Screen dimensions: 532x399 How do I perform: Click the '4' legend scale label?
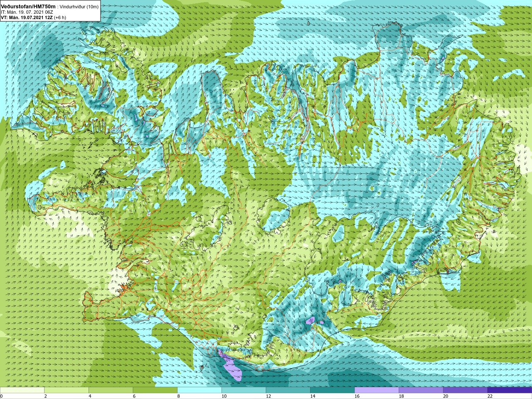(90, 396)
